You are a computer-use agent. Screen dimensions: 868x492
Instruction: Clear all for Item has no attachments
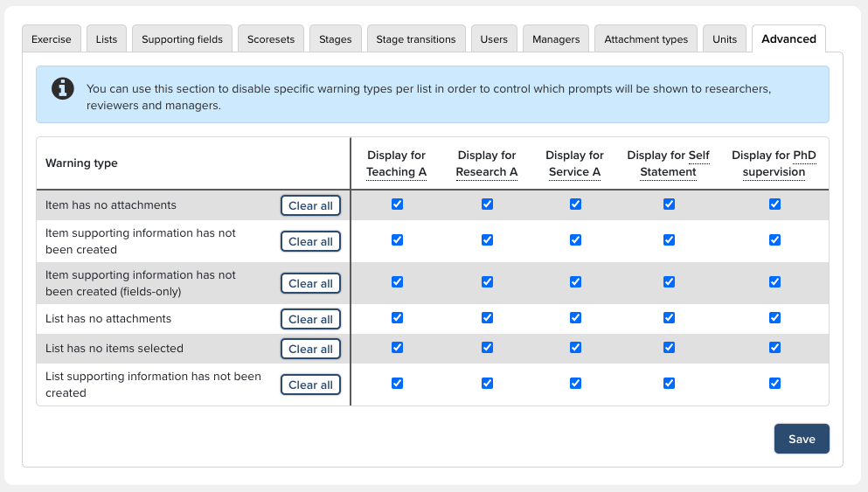310,205
